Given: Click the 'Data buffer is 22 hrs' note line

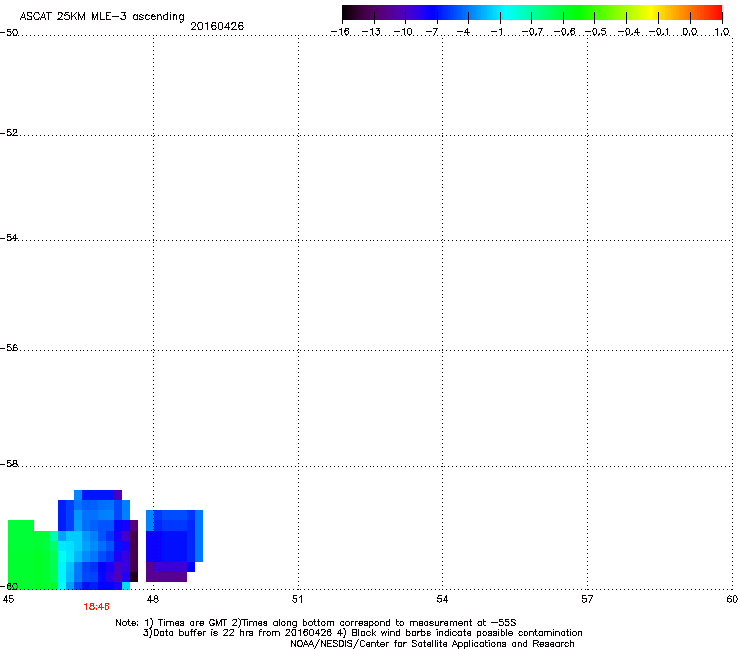Looking at the screenshot, I should (x=362, y=633).
